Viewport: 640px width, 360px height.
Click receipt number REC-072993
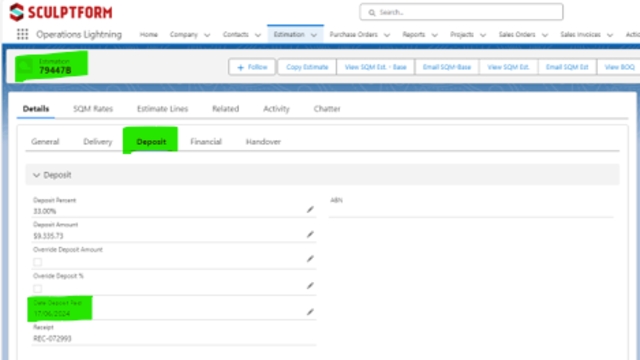[x=52, y=338]
